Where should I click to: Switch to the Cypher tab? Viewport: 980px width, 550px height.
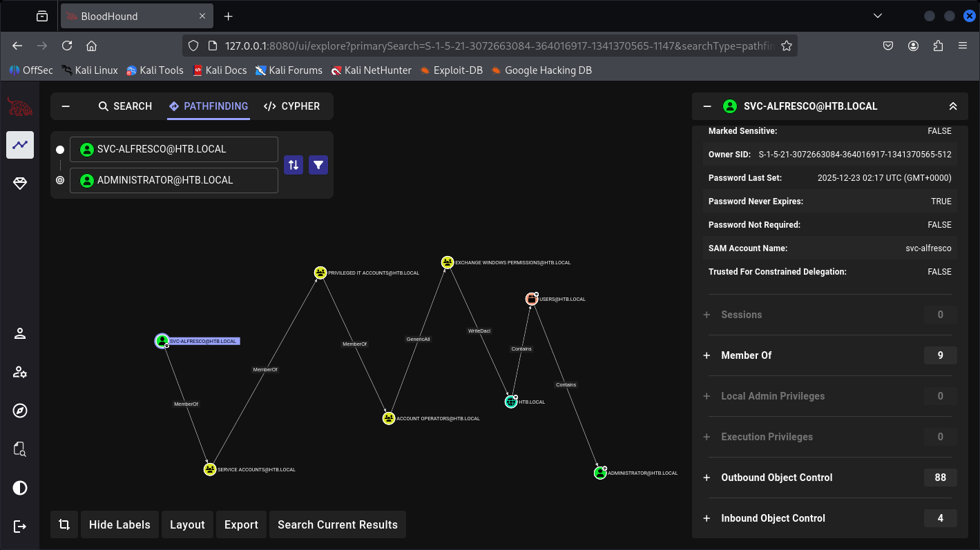click(x=291, y=106)
